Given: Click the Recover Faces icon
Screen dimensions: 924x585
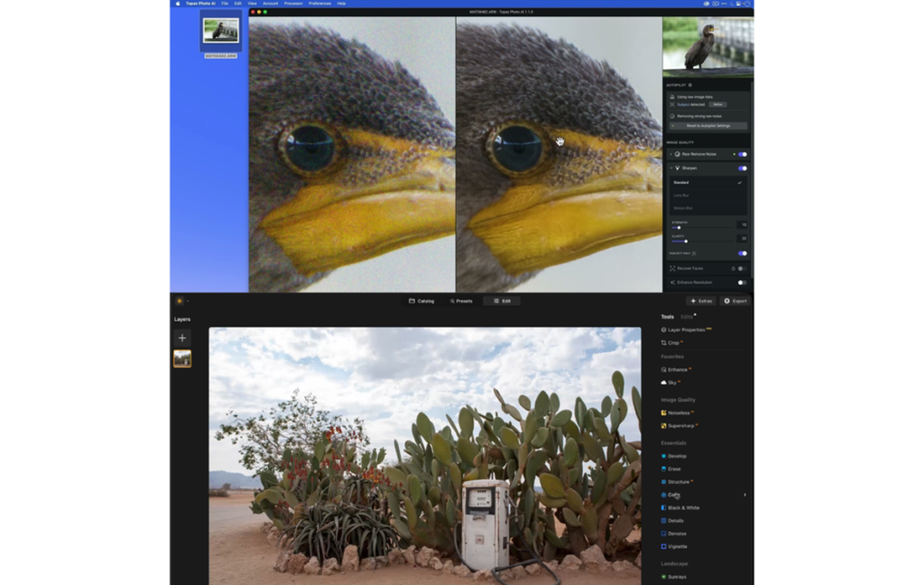Looking at the screenshot, I should click(x=672, y=268).
